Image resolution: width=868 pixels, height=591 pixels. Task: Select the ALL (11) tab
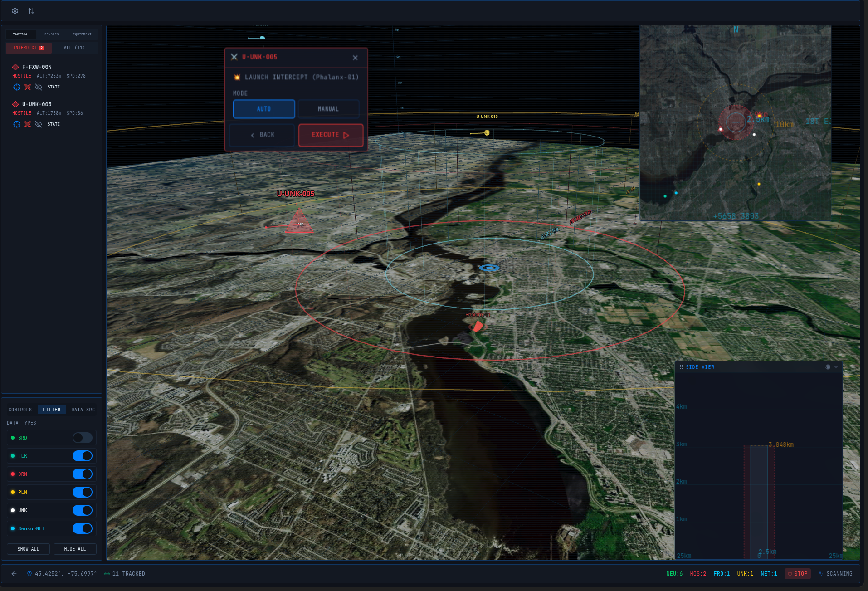74,48
